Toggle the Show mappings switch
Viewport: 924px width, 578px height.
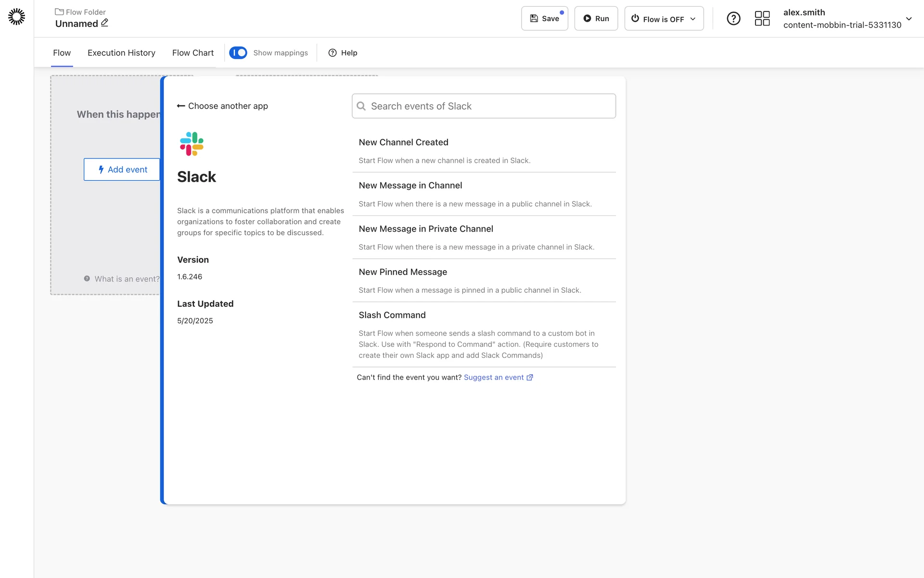pyautogui.click(x=238, y=53)
